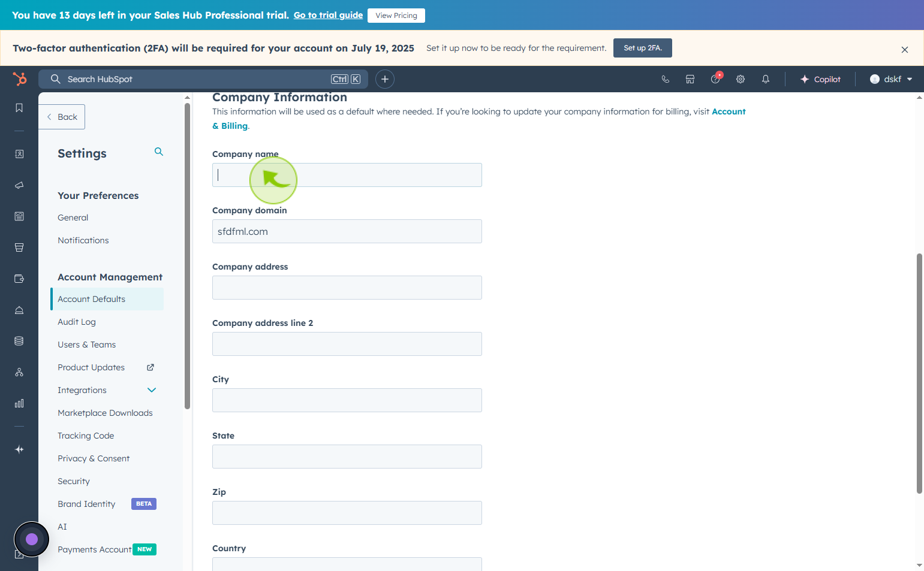Viewport: 924px width, 571px height.
Task: Select Account Defaults menu item
Action: point(107,299)
